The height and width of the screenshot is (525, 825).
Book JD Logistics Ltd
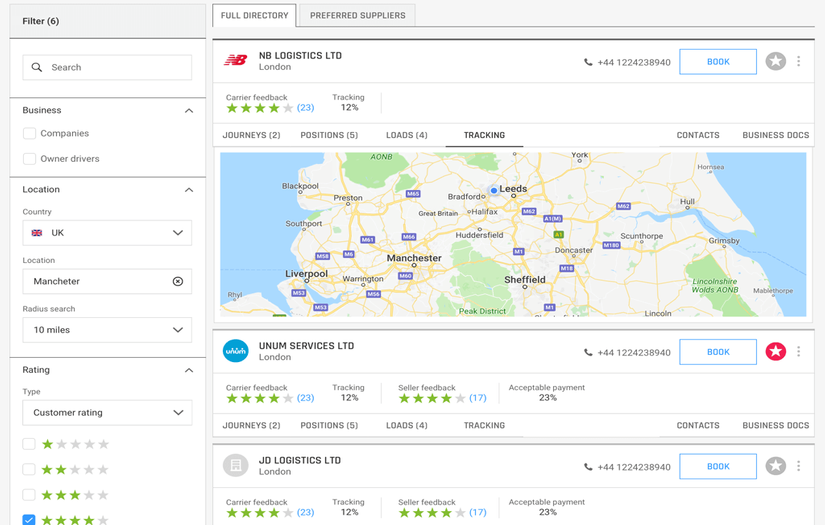point(718,466)
